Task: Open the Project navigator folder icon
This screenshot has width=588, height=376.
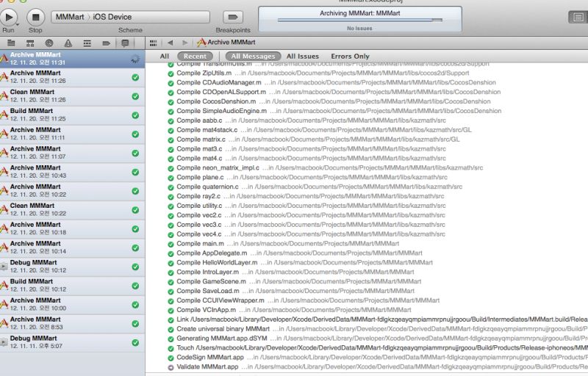Action: click(x=11, y=43)
